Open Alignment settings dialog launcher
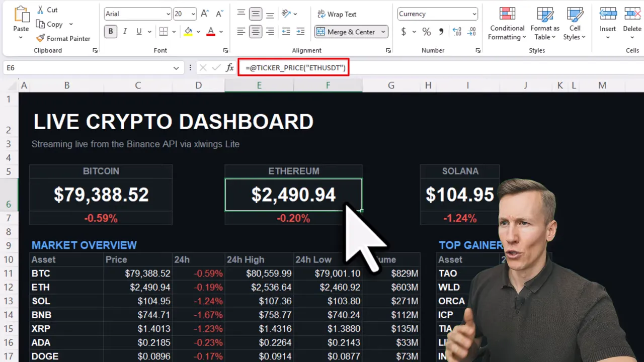644x362 pixels. 388,51
